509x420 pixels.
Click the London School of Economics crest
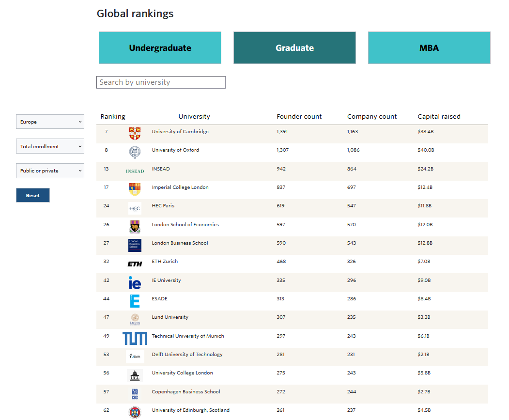point(135,227)
